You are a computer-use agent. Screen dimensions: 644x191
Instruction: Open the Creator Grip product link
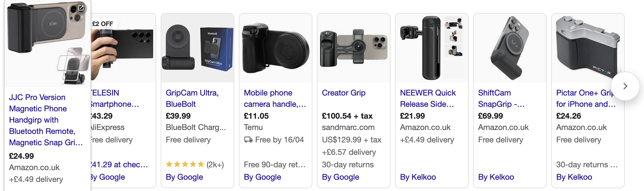pos(344,93)
